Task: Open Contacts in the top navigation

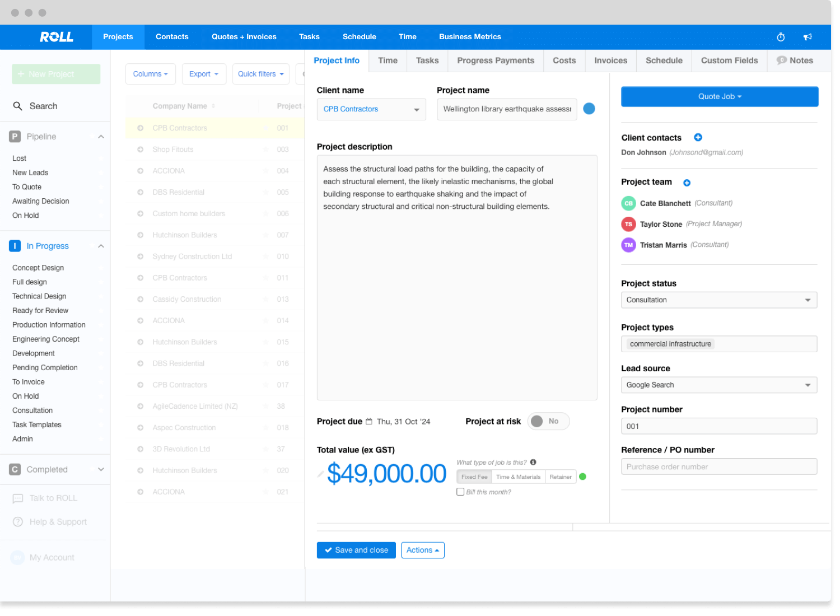Action: [172, 37]
